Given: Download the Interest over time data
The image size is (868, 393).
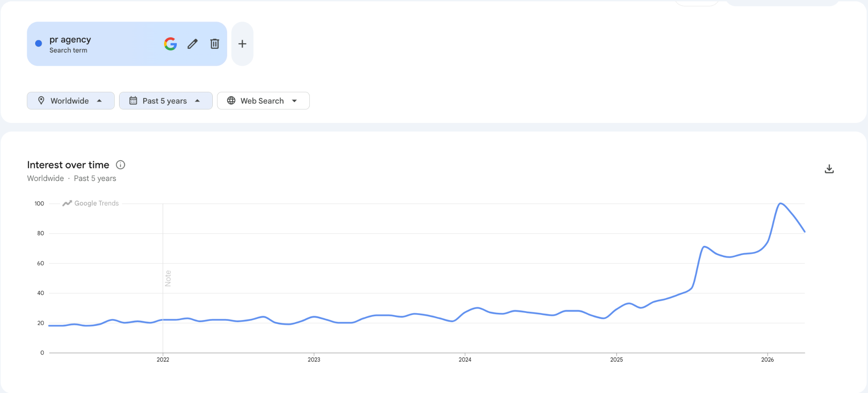Looking at the screenshot, I should point(829,168).
